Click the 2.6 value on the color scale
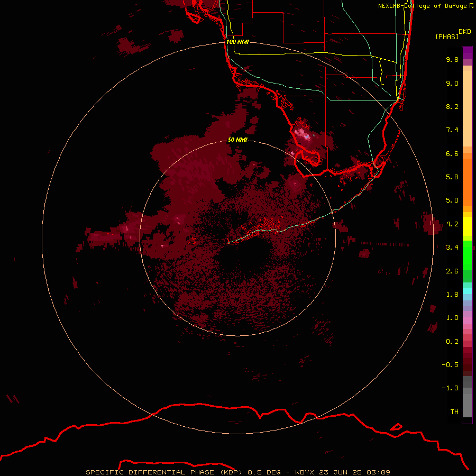 point(452,271)
